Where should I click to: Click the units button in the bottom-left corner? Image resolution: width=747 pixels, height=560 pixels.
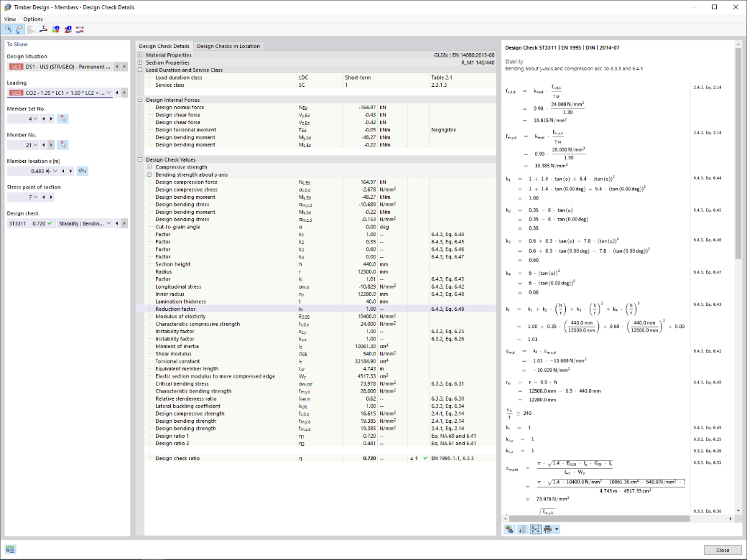point(10,549)
